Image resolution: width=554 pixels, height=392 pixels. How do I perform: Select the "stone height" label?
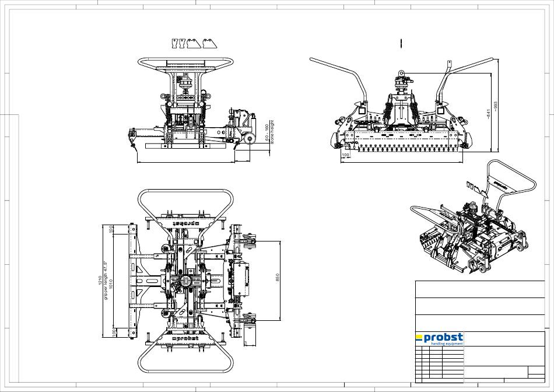pyautogui.click(x=272, y=132)
